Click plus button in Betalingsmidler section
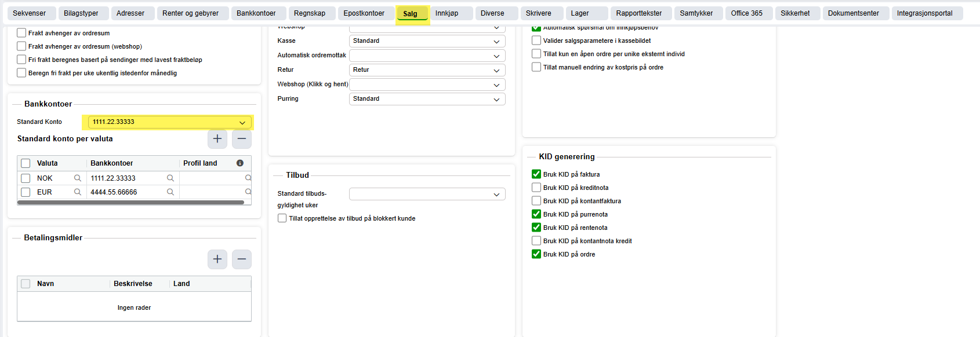Image resolution: width=980 pixels, height=337 pixels. [x=217, y=259]
